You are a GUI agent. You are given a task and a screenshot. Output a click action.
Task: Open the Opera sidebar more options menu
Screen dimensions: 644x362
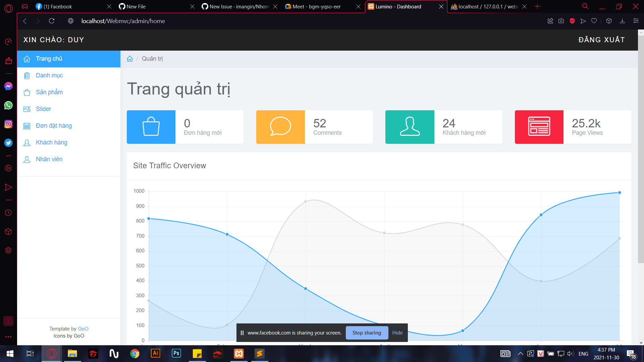point(8,337)
